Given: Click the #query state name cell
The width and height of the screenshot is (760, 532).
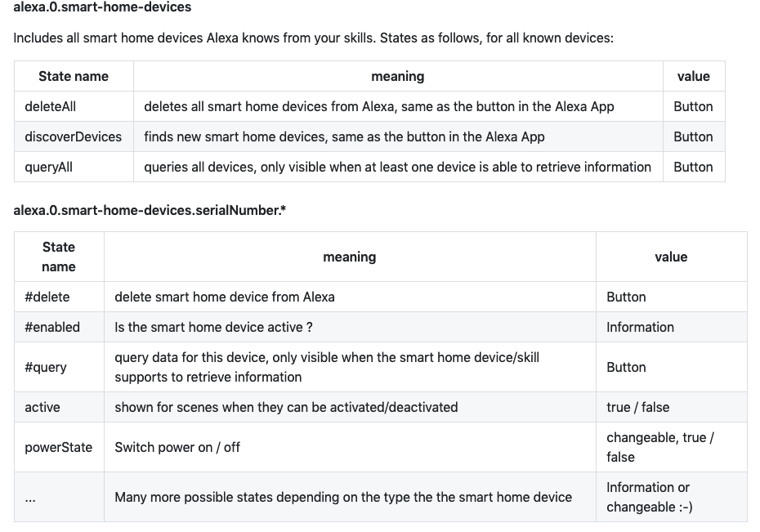Looking at the screenshot, I should [46, 367].
